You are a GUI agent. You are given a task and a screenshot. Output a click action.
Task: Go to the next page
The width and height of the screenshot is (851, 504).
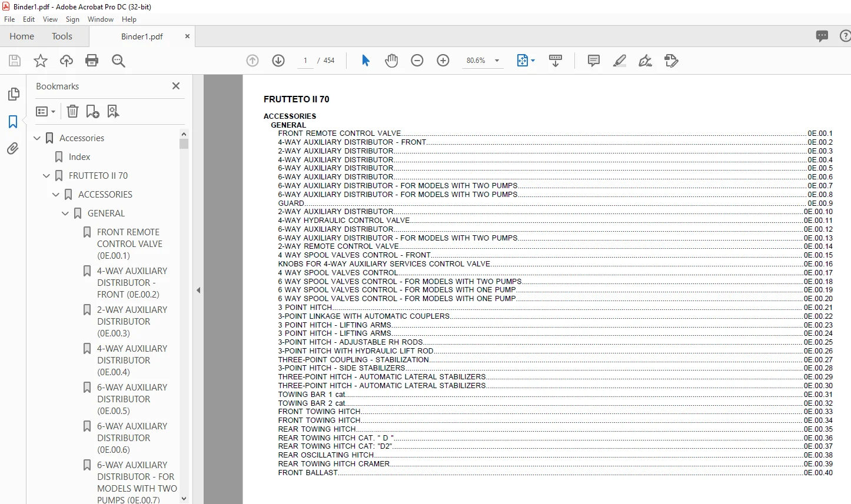coord(278,61)
